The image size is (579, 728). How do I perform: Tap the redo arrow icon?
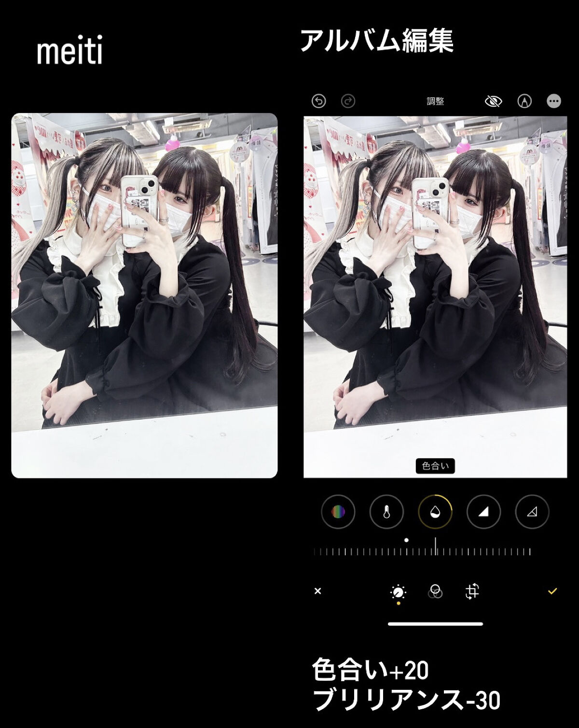tap(348, 101)
